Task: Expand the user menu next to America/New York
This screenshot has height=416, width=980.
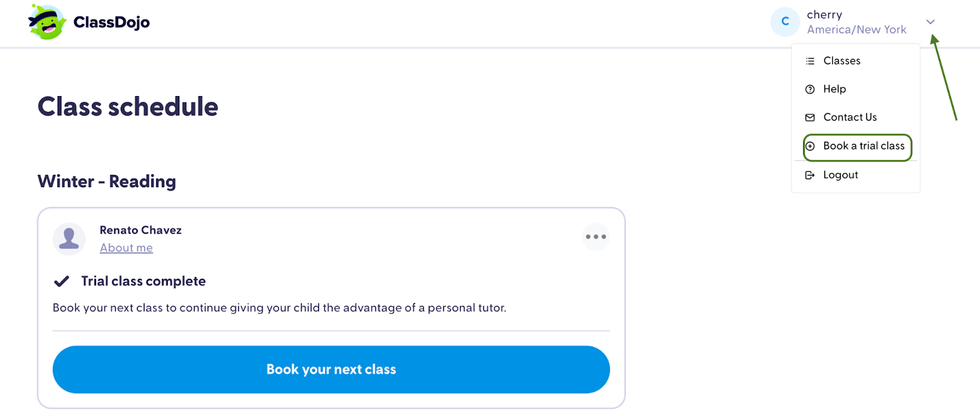Action: [x=930, y=21]
